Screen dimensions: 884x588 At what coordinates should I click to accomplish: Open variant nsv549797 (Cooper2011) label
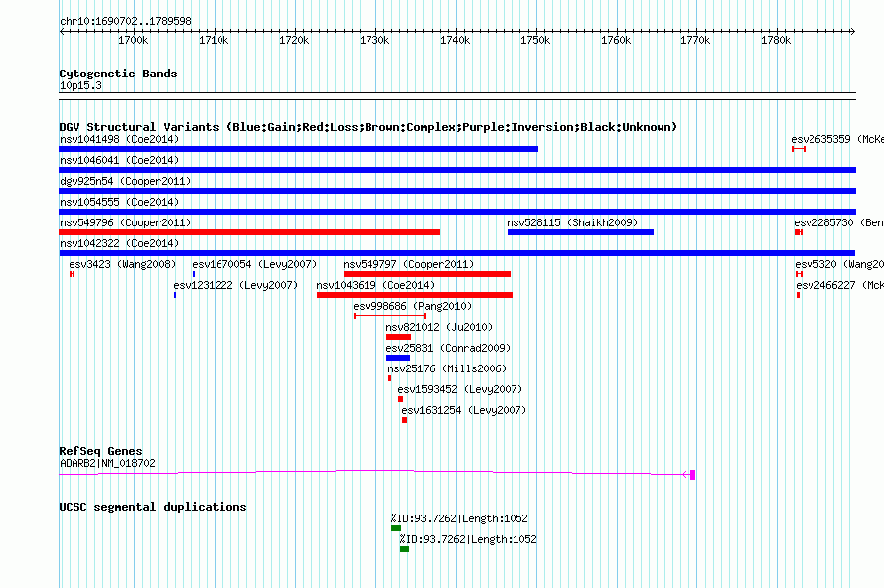[408, 264]
